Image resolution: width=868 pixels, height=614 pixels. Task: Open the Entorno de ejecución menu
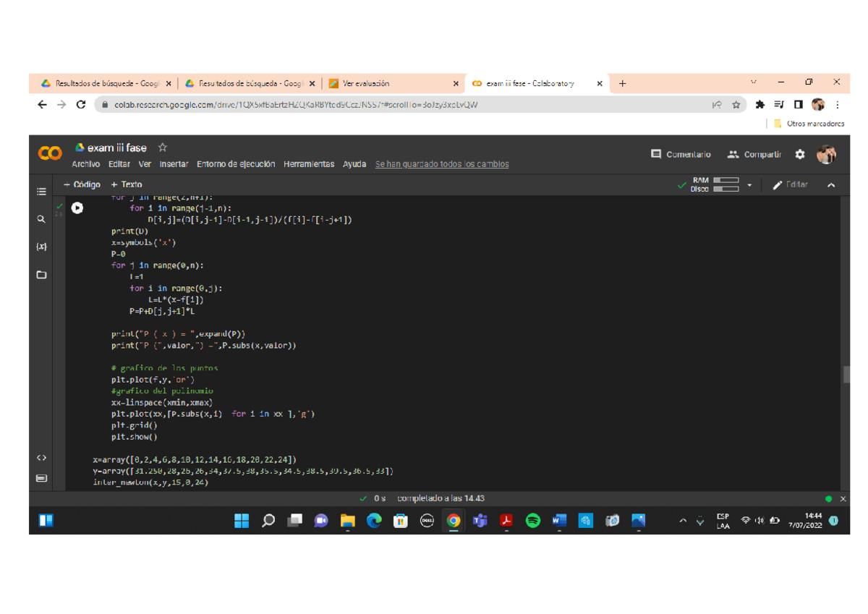(236, 164)
